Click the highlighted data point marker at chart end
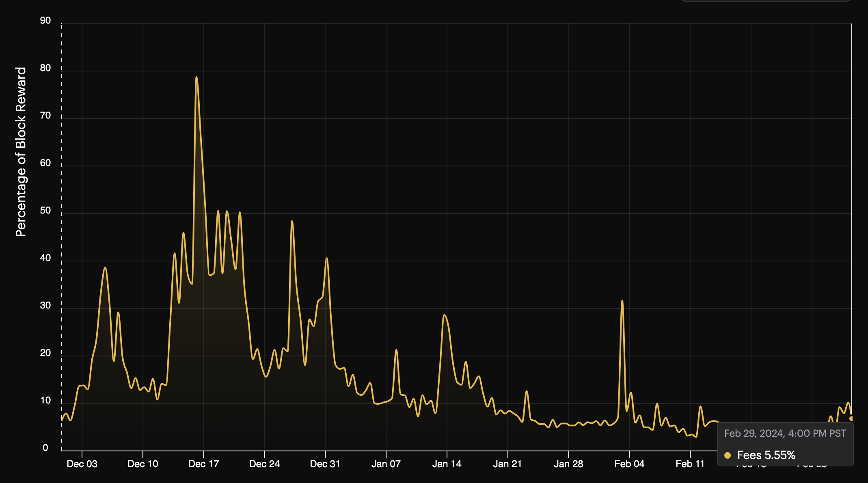 [x=851, y=418]
